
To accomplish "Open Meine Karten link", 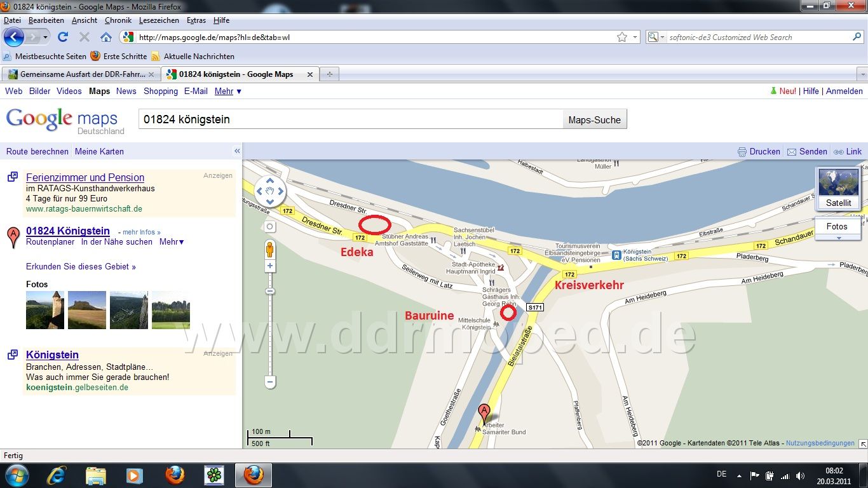I will tap(99, 151).
